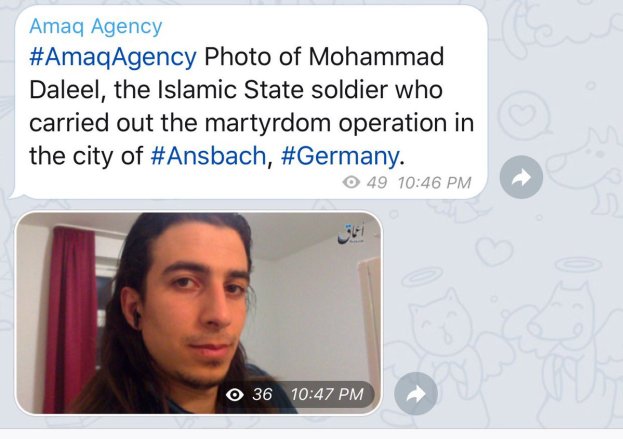Open the photo attachment full screen
623x439 pixels.
[x=199, y=313]
